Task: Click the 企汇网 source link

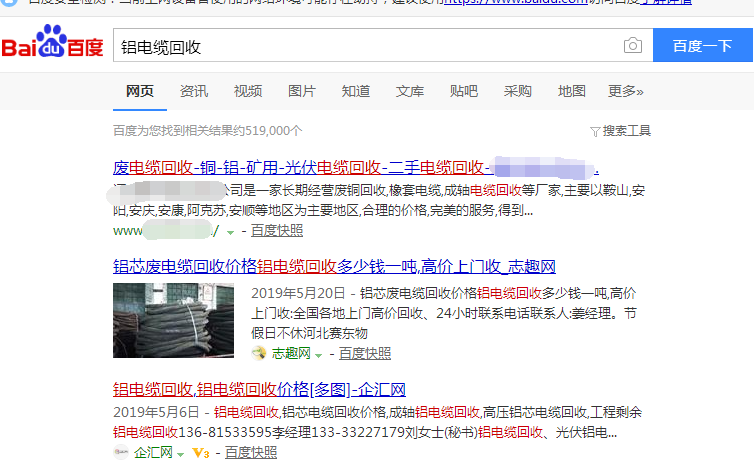Action: 153,452
